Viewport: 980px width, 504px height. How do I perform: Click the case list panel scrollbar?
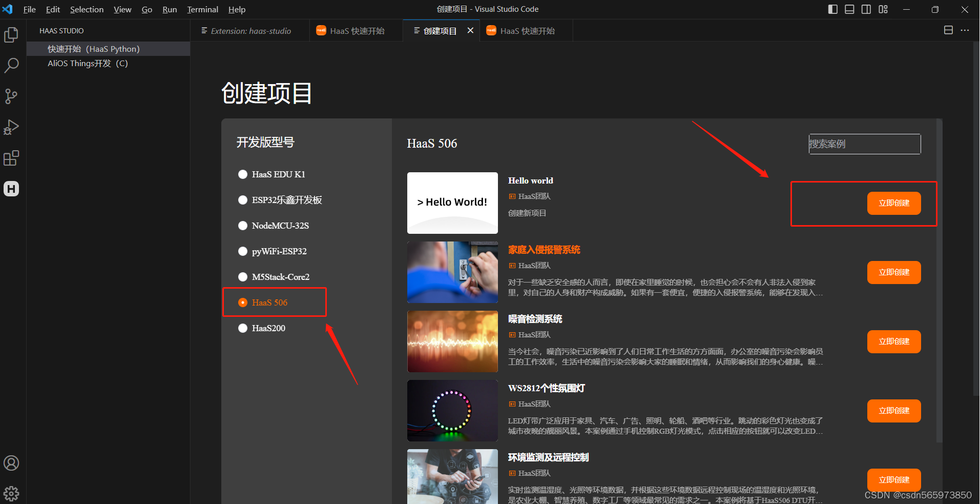tap(939, 280)
